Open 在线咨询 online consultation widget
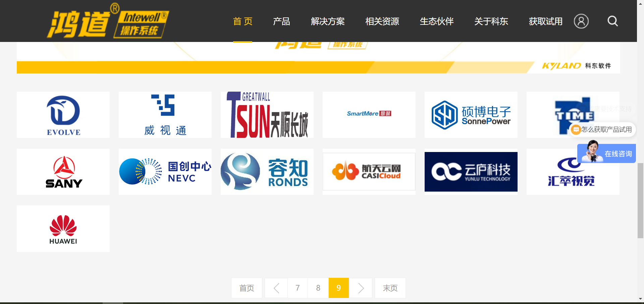This screenshot has height=304, width=644. tap(606, 153)
